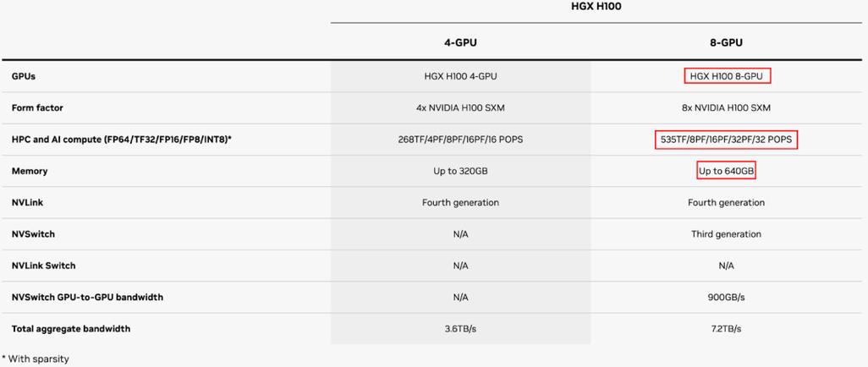
Task: Click the NVLink row label
Action: coord(27,203)
